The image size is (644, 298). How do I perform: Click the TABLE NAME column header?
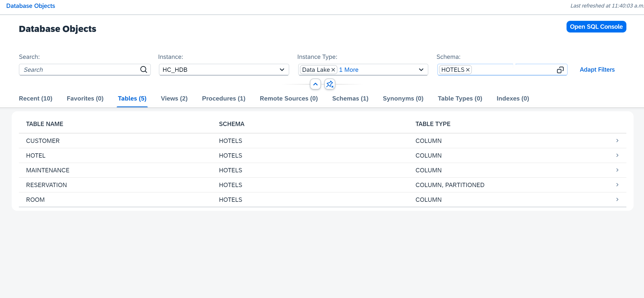coord(45,124)
